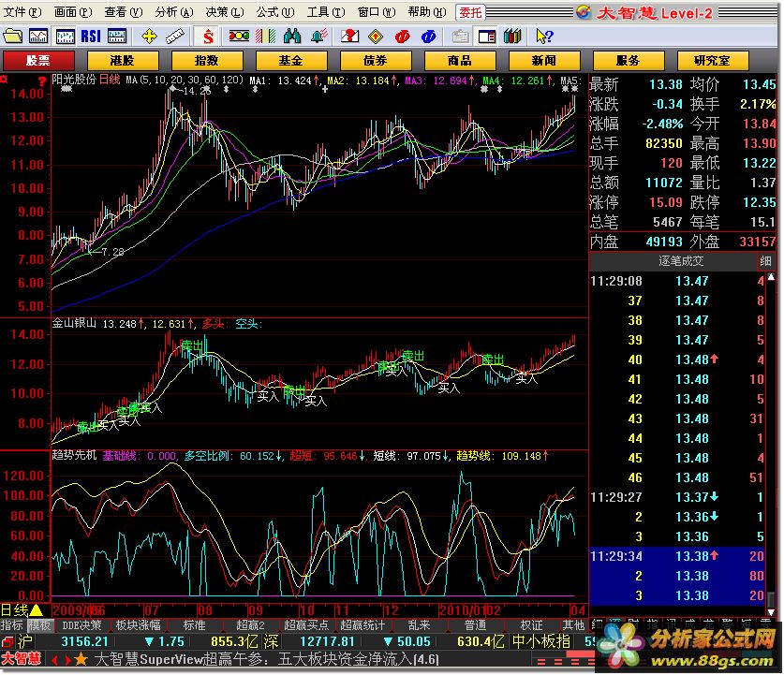
Task: Click the up arrow of the trade list scrollbar
Action: pos(771,277)
